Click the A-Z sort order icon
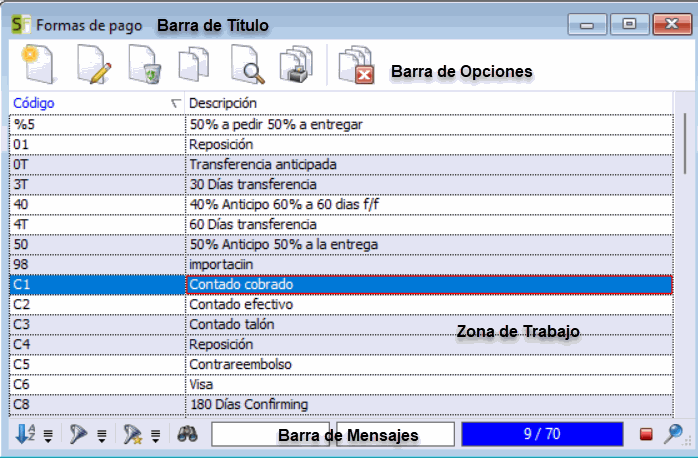The height and width of the screenshot is (458, 698). pyautogui.click(x=25, y=434)
